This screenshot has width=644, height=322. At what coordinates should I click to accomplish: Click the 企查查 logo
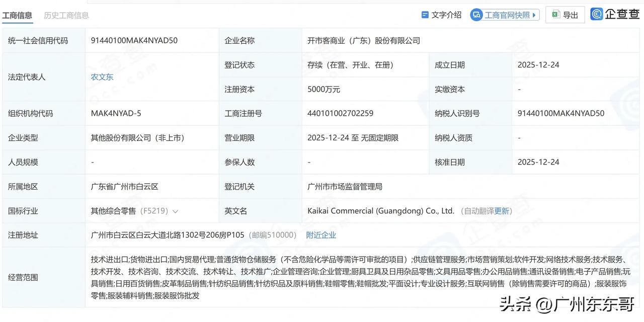[x=615, y=14]
